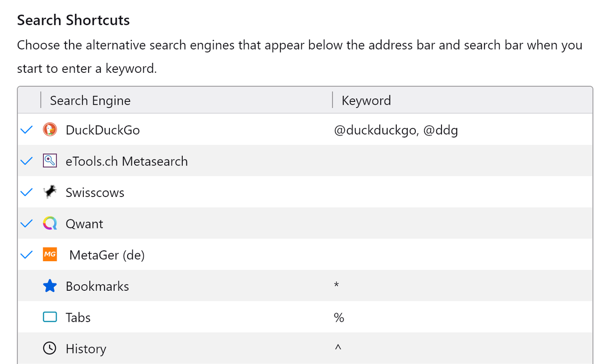
Task: Click the Swisscows cow icon
Action: (50, 192)
